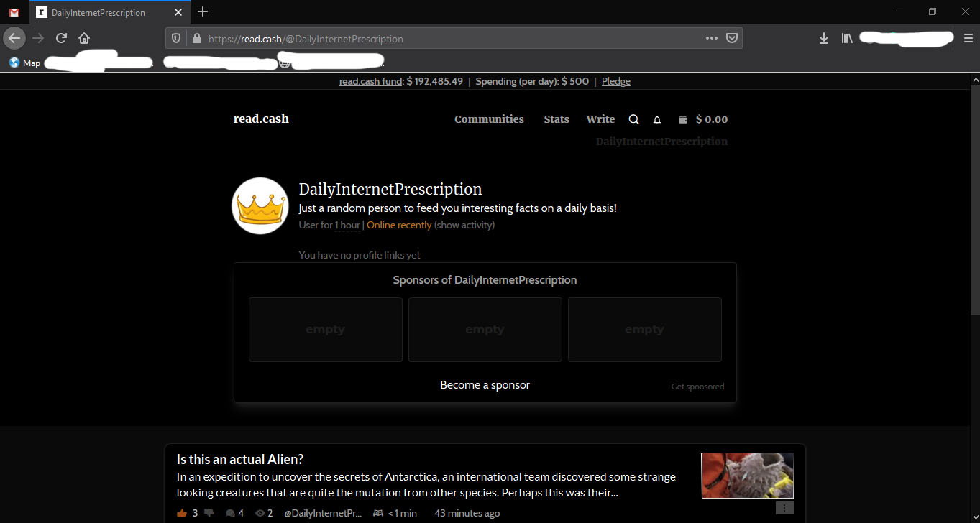Open the pinned Gmail tab

click(x=14, y=12)
